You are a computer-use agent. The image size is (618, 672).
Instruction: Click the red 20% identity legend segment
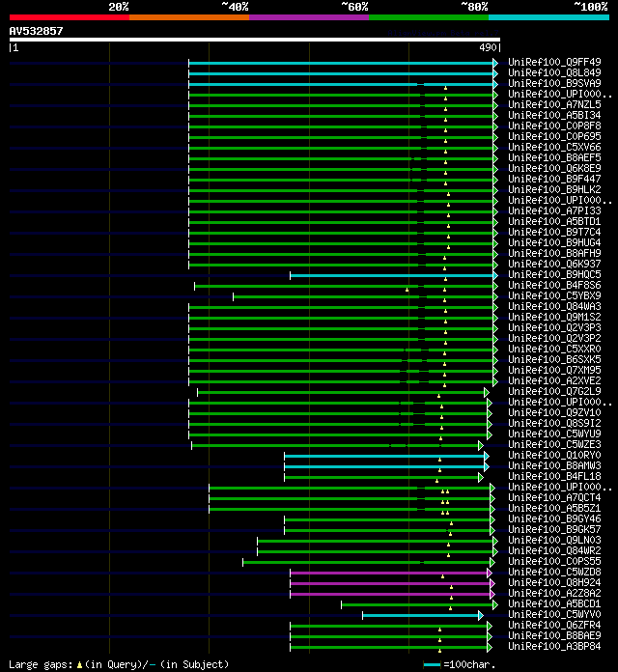(70, 17)
